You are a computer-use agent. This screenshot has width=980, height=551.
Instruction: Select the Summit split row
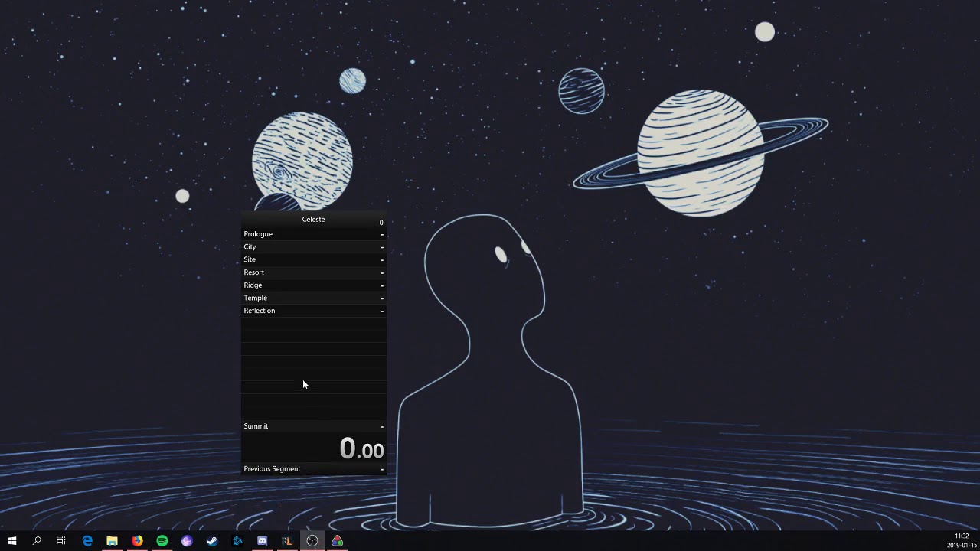point(314,426)
